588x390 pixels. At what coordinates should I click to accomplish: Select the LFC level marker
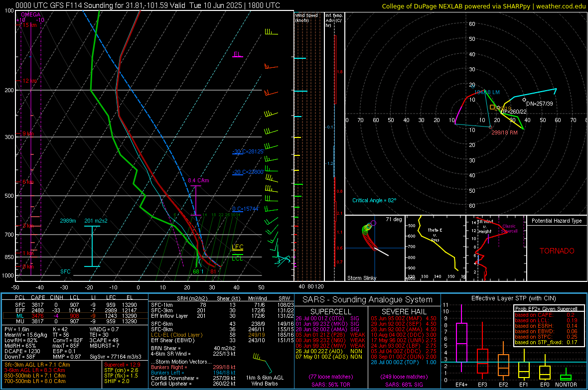[x=237, y=247]
